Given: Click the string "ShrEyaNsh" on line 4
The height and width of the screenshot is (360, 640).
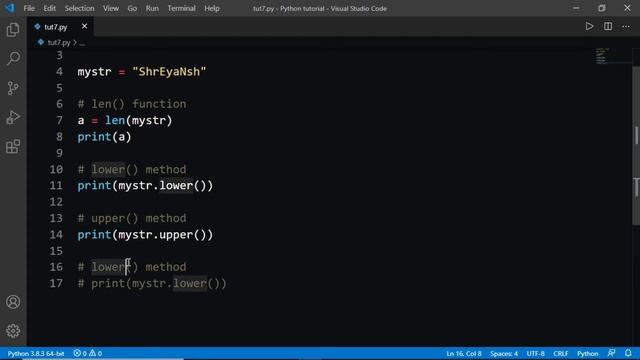Looking at the screenshot, I should point(169,71).
